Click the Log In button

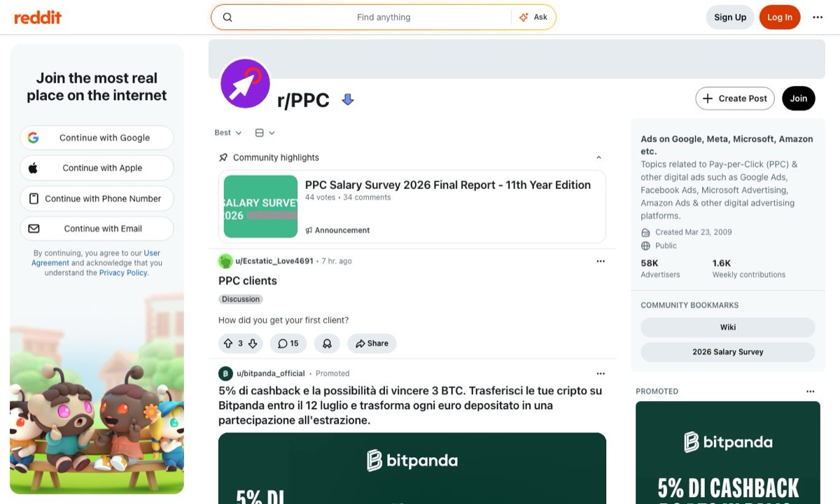pyautogui.click(x=779, y=17)
